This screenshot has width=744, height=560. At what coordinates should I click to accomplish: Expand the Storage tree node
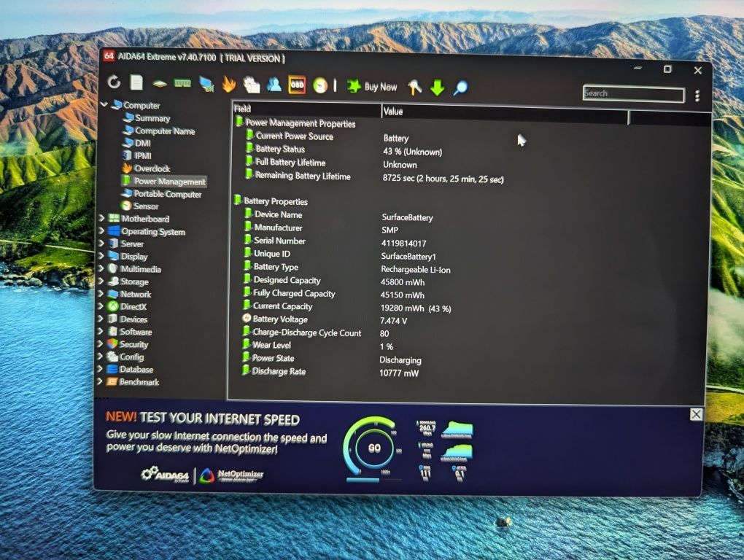click(x=101, y=281)
